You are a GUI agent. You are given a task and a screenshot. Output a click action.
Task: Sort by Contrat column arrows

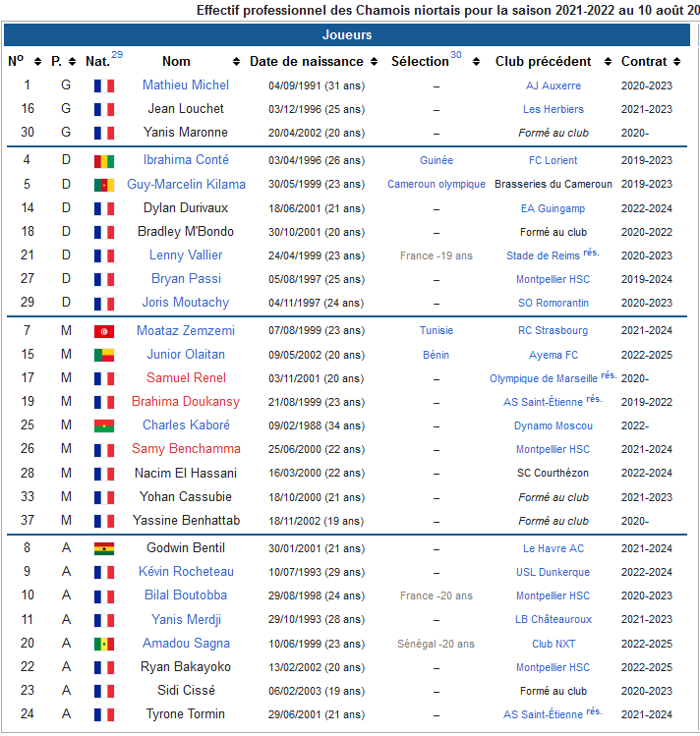pyautogui.click(x=677, y=62)
